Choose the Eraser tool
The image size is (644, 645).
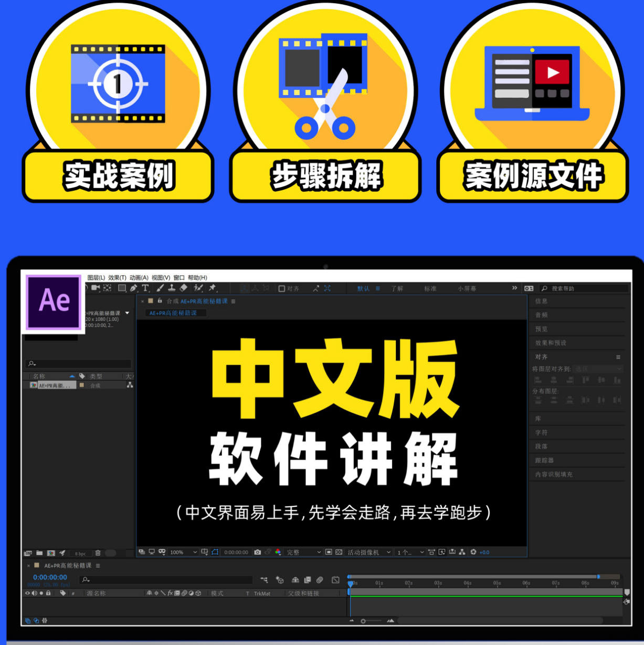183,288
